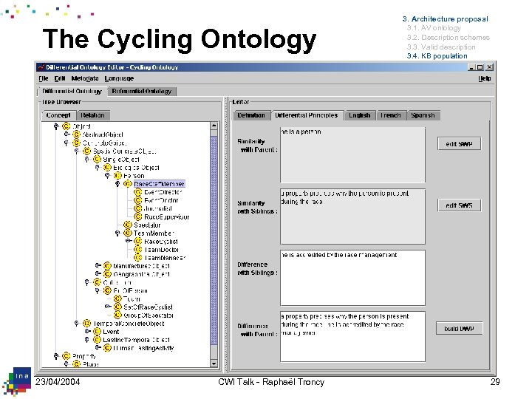Click the concept icon beside Person

click(117, 176)
